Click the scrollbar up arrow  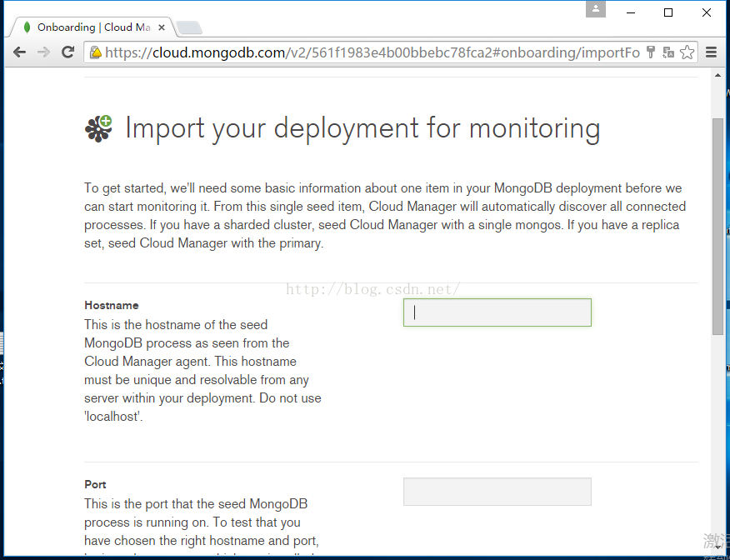pyautogui.click(x=717, y=75)
